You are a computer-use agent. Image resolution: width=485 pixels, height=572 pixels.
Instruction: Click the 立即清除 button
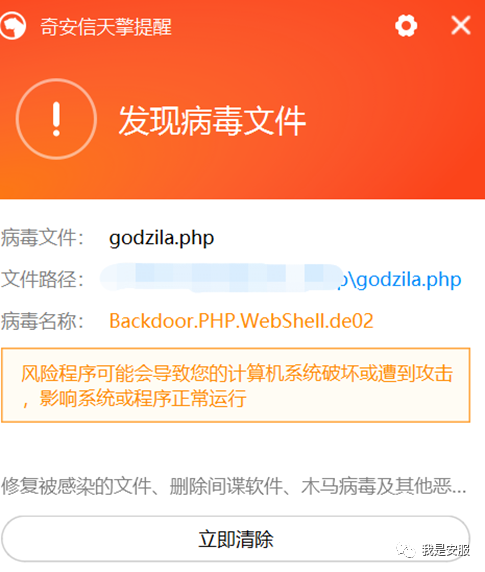236,539
